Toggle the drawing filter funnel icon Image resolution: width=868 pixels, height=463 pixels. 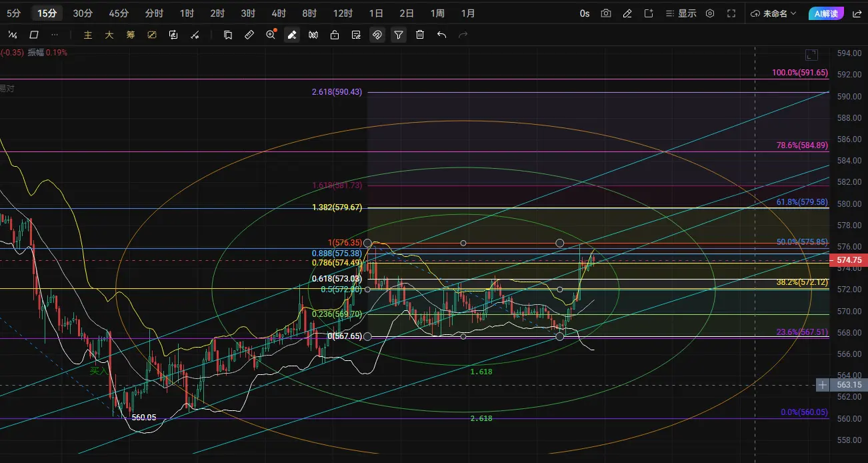pyautogui.click(x=399, y=35)
